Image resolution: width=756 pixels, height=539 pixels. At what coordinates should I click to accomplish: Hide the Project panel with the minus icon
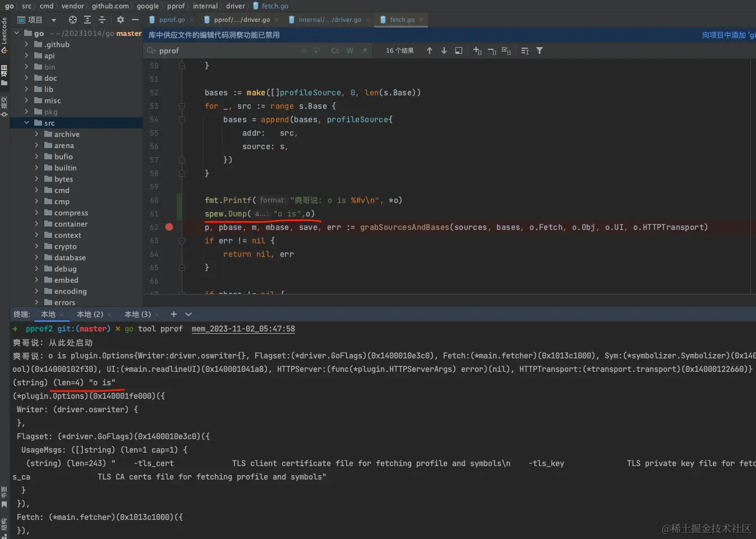tap(135, 20)
